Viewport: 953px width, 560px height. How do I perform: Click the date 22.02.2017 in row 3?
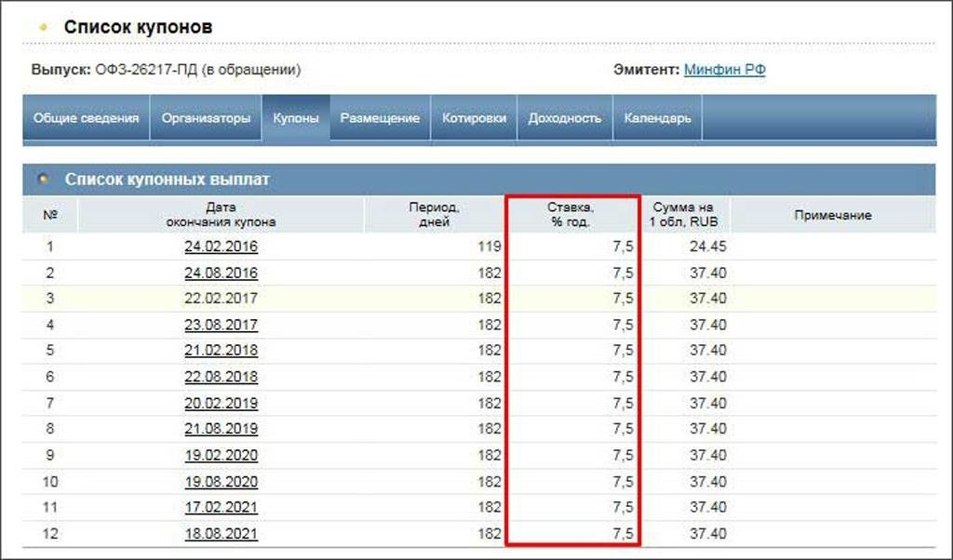[x=221, y=299]
